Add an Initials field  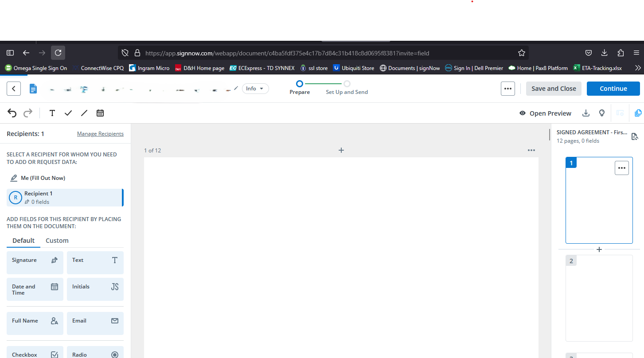point(95,289)
